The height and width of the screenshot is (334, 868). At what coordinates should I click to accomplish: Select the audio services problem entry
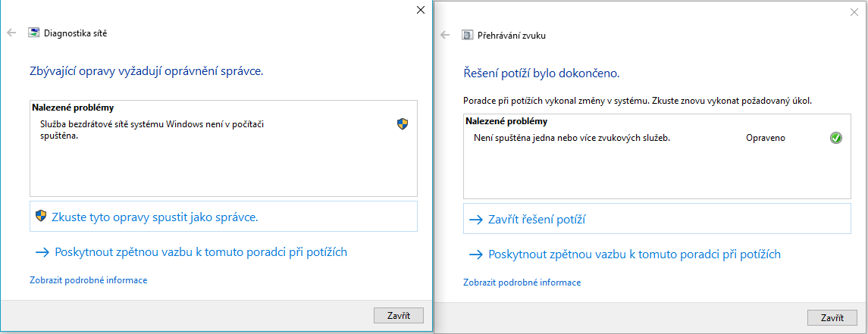click(568, 138)
